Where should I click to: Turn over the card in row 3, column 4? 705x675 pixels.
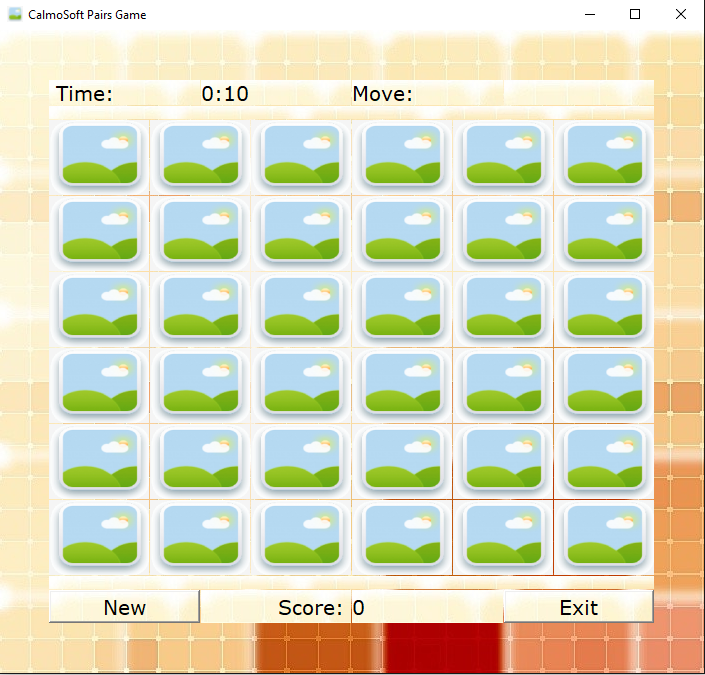coord(402,308)
